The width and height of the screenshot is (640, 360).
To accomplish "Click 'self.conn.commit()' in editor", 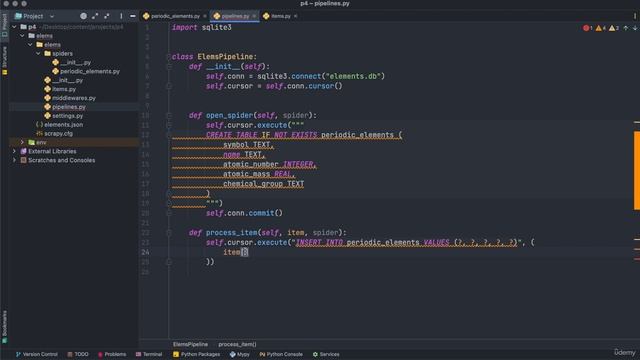I will tap(244, 213).
